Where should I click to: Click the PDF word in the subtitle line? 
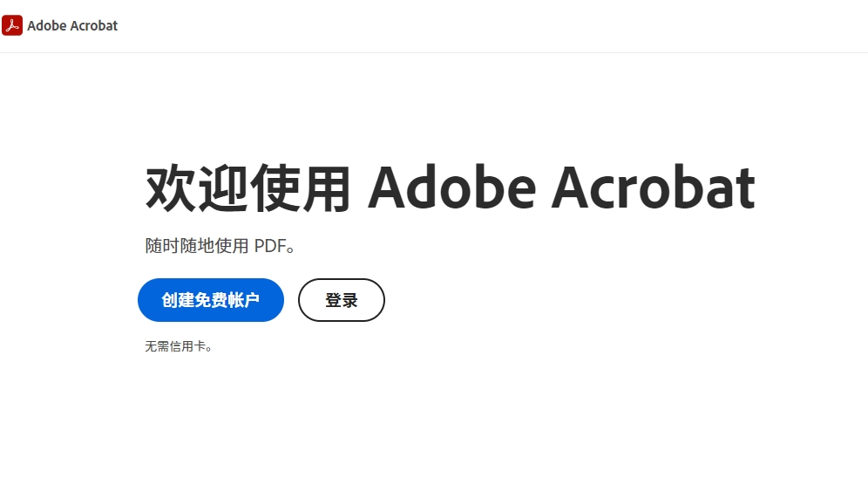coord(270,245)
